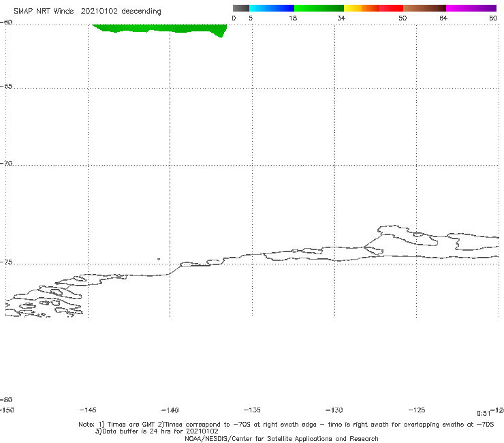Click the color bar label "50"

tap(403, 18)
